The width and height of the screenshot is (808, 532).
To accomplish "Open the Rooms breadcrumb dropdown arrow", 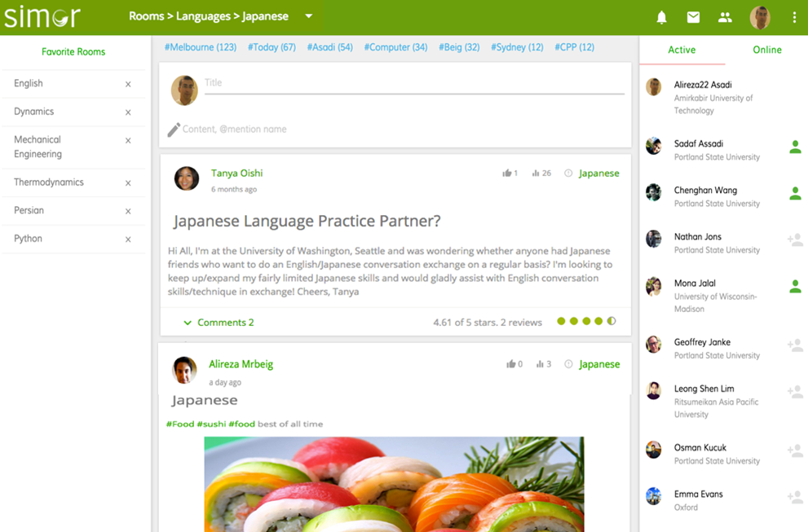I will [x=309, y=16].
